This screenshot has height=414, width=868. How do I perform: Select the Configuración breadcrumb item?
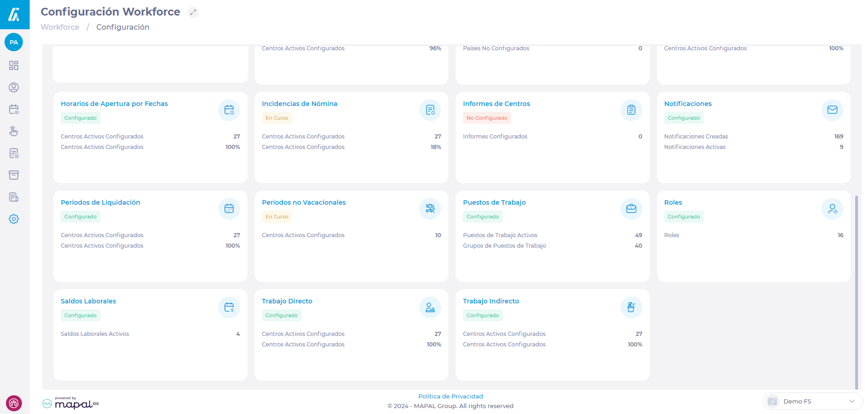[x=122, y=27]
